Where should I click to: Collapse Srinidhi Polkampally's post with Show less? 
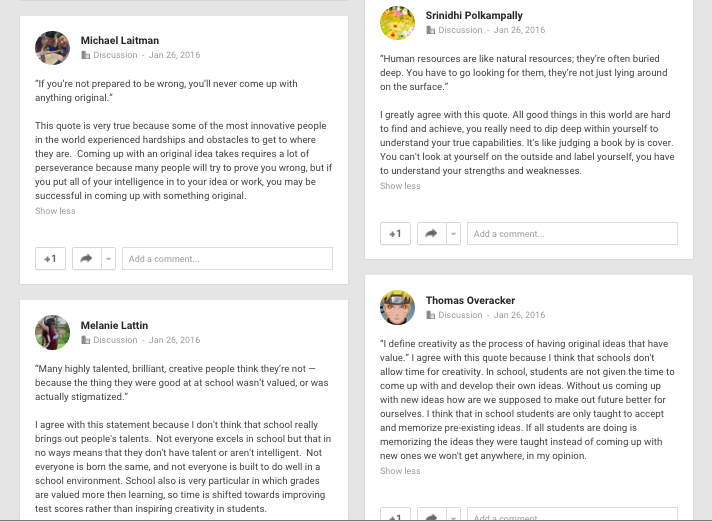click(x=400, y=186)
